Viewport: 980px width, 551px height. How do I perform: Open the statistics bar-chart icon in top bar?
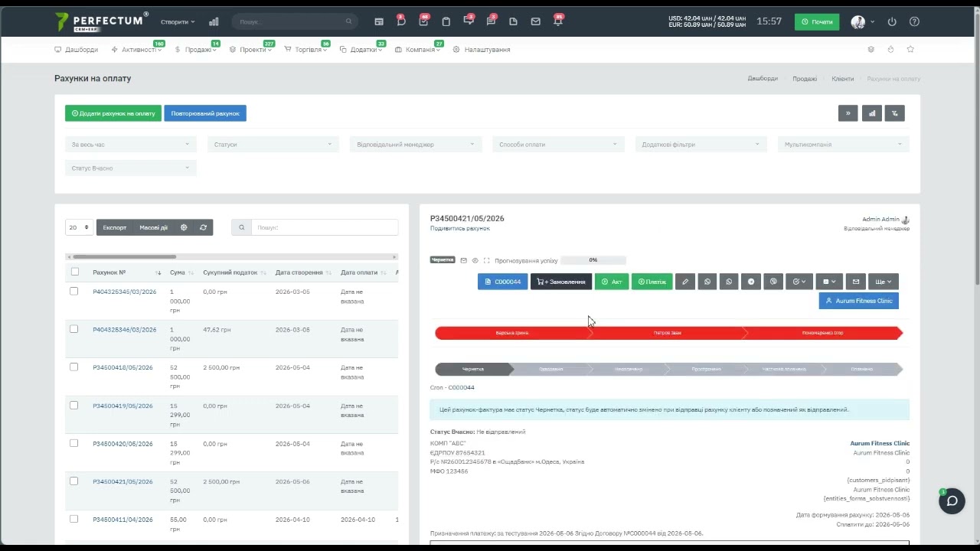coord(214,22)
